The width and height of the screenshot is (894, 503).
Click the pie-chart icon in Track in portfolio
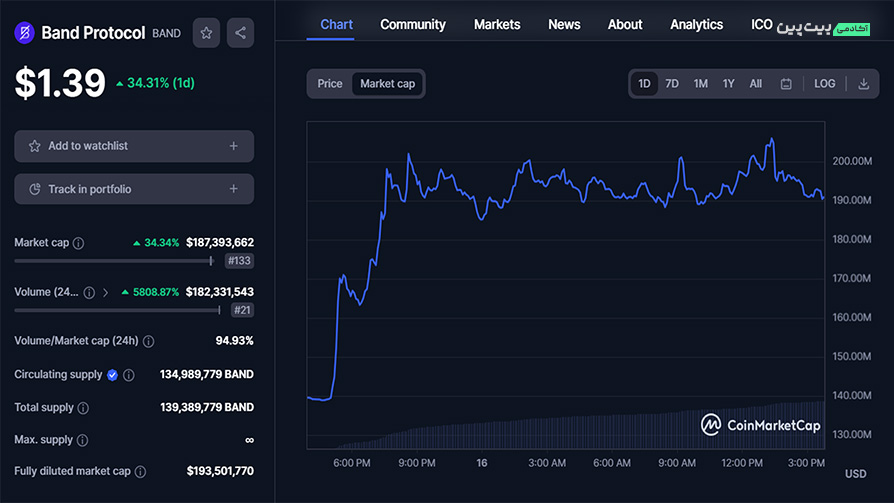pyautogui.click(x=35, y=189)
